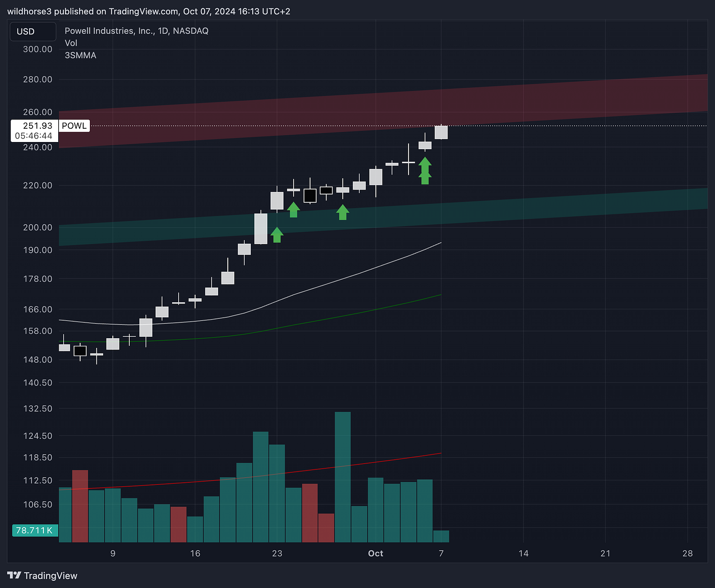Click the USD currency button

(33, 32)
